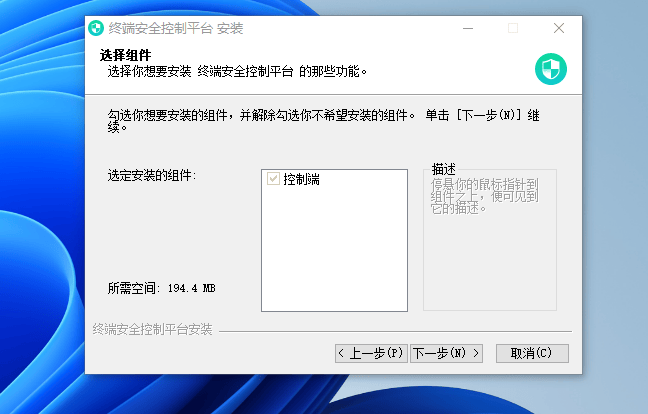Click the header subtitle about selecting features
Screen dimensions: 648x414
(x=238, y=71)
